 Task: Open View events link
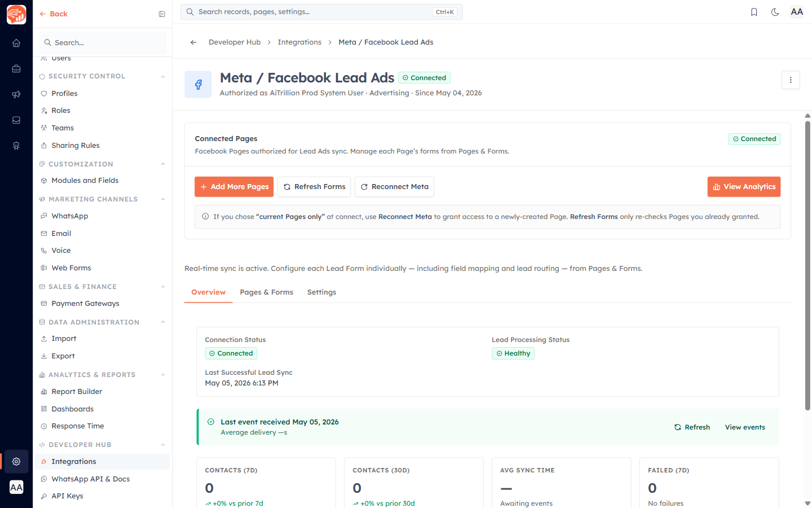pos(745,427)
